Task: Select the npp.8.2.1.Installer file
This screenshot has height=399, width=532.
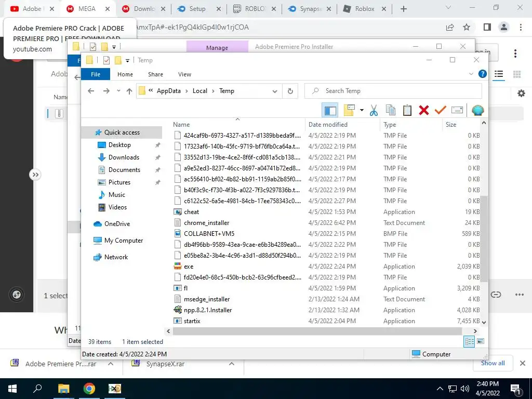Action: click(208, 310)
